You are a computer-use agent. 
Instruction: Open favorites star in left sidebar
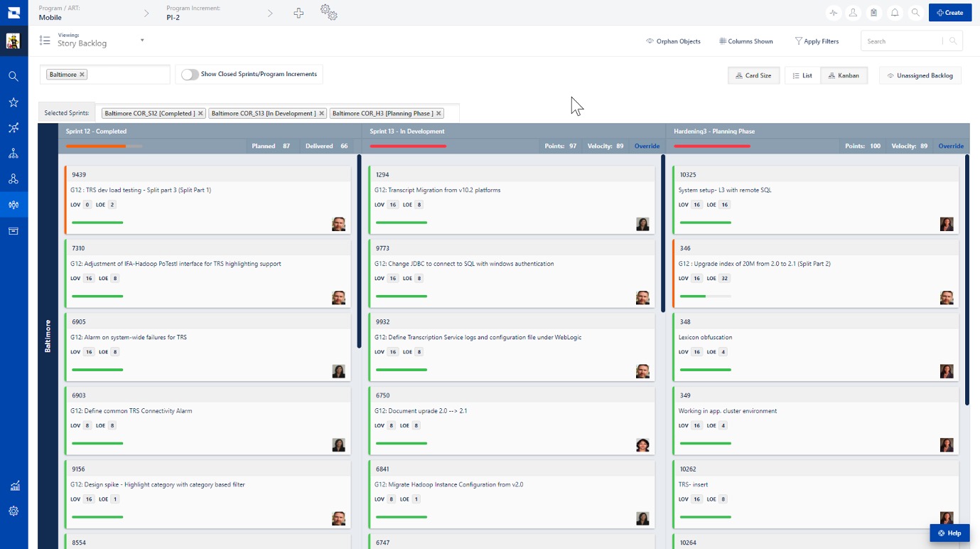coord(13,102)
